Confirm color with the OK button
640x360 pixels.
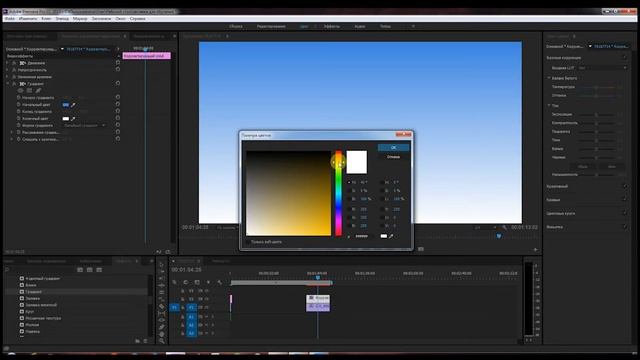tap(393, 147)
